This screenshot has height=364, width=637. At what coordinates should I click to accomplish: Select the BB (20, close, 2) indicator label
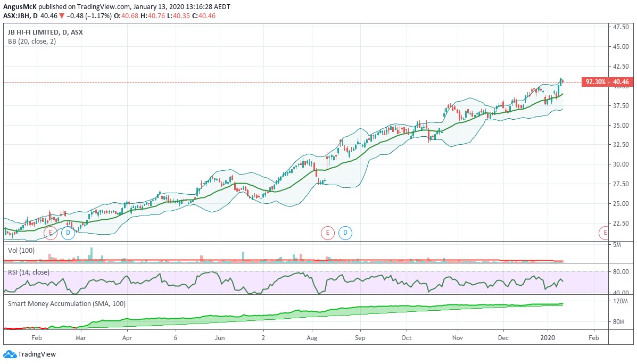click(32, 42)
